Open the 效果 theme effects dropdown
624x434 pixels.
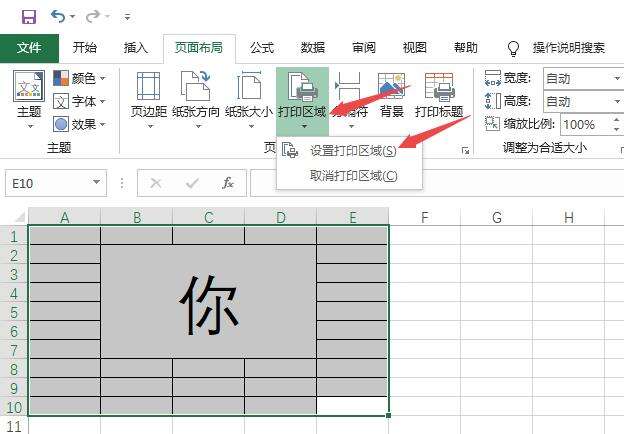80,125
